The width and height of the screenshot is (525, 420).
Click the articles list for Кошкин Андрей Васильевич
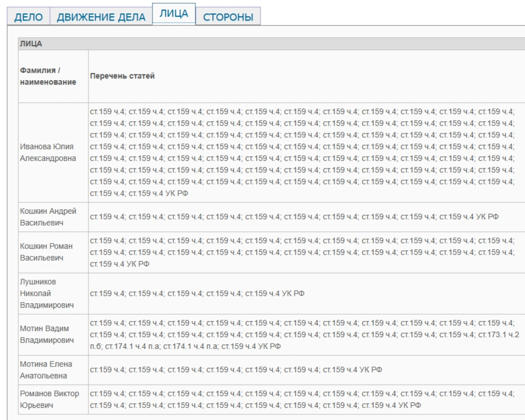tap(295, 217)
